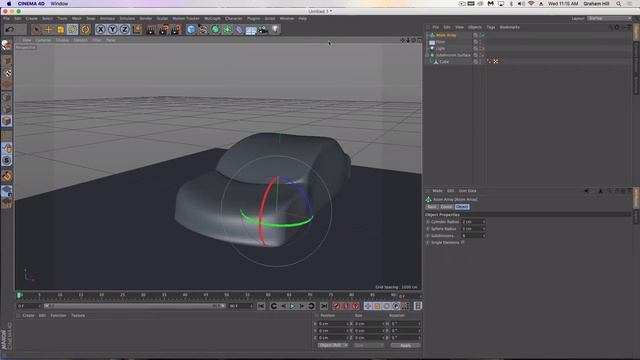This screenshot has width=640, height=360.
Task: Click the Viewport Solo S icon
Action: click(7, 160)
